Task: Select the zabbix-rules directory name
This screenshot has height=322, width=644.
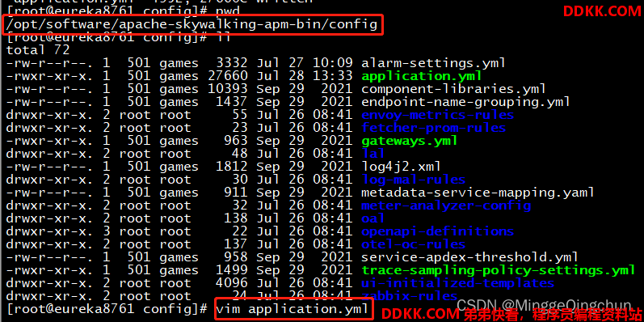Action: [410, 296]
